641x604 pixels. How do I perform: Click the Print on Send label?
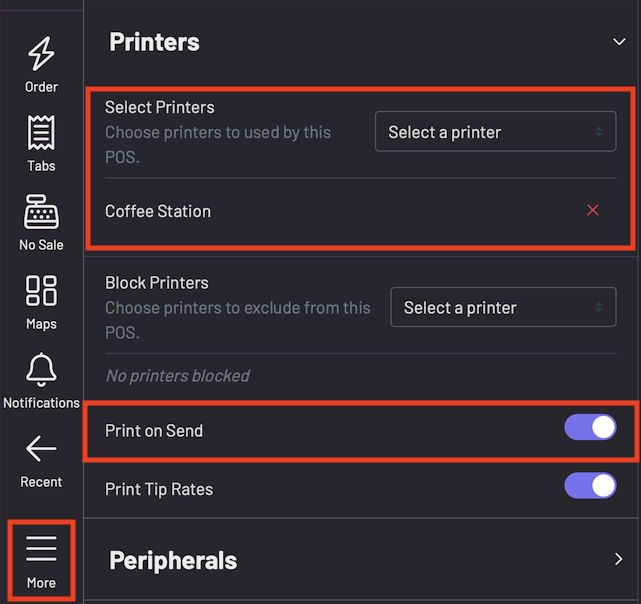pos(154,431)
